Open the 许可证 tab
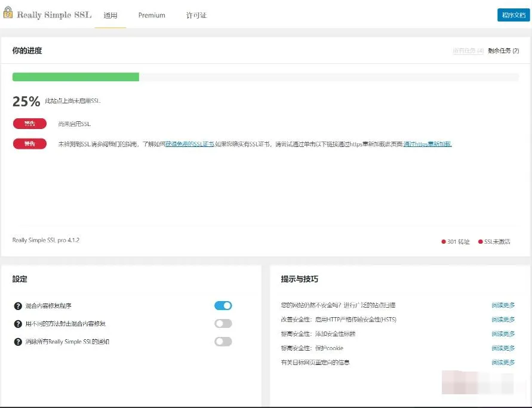Image resolution: width=532 pixels, height=408 pixels. coord(196,16)
